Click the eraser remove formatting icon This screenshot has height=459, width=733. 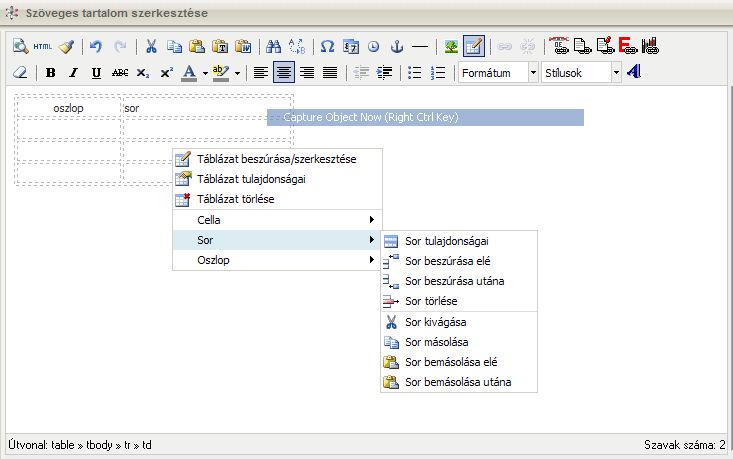21,72
